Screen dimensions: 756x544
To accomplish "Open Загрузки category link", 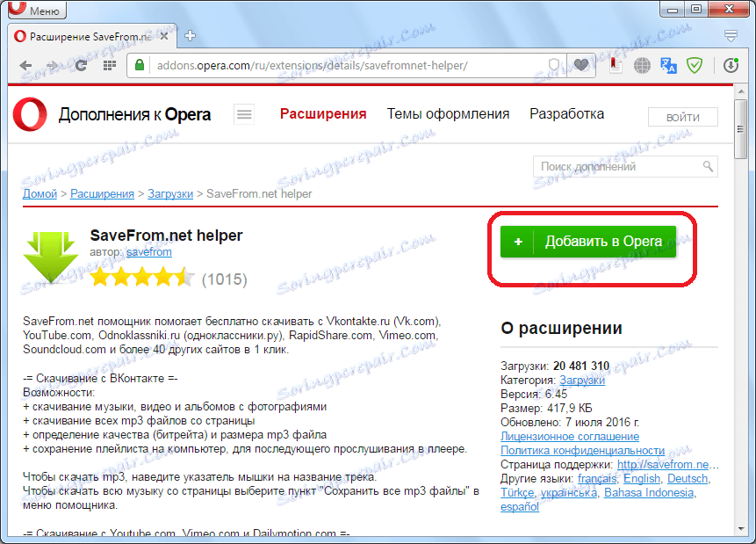I will [582, 381].
